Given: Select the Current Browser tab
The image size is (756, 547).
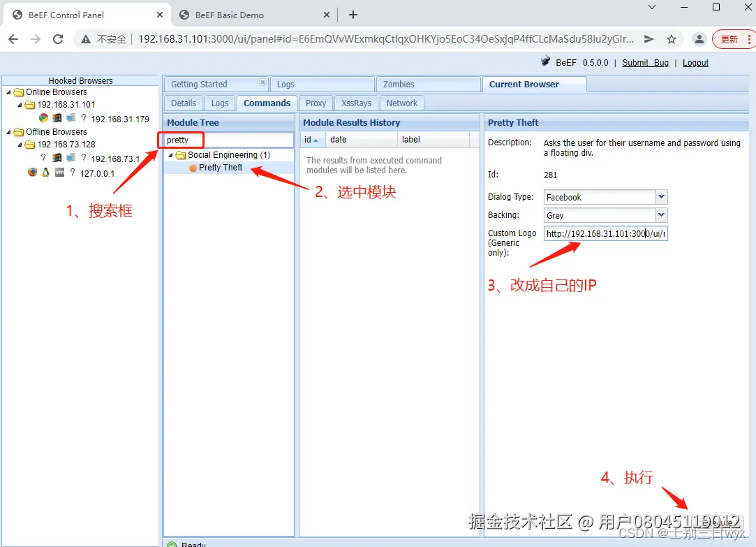Looking at the screenshot, I should pyautogui.click(x=534, y=85).
